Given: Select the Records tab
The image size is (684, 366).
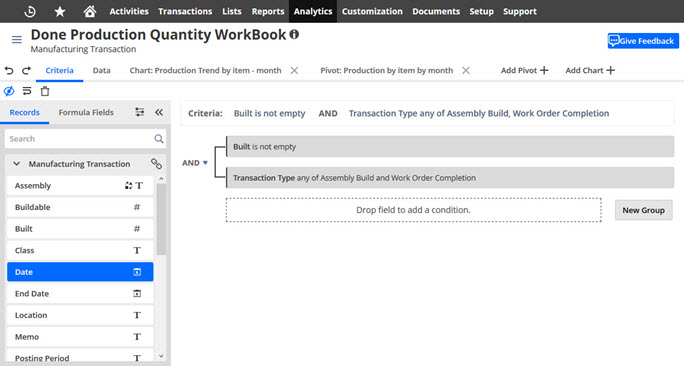Looking at the screenshot, I should [24, 112].
